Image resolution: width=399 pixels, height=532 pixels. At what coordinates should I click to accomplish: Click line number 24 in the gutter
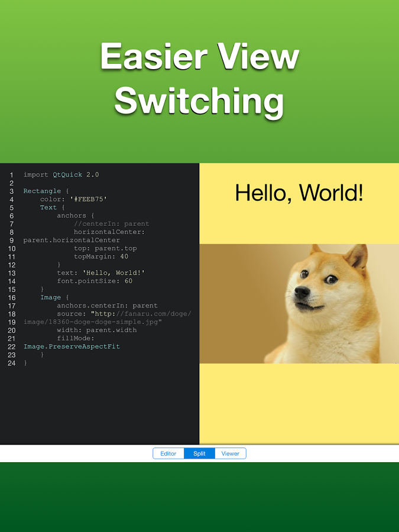[x=12, y=363]
